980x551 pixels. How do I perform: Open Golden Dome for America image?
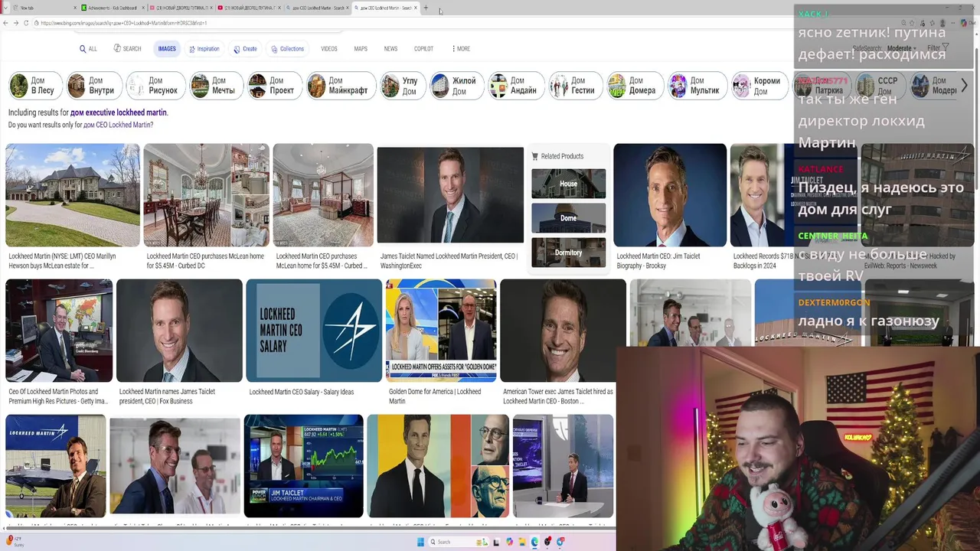(441, 331)
